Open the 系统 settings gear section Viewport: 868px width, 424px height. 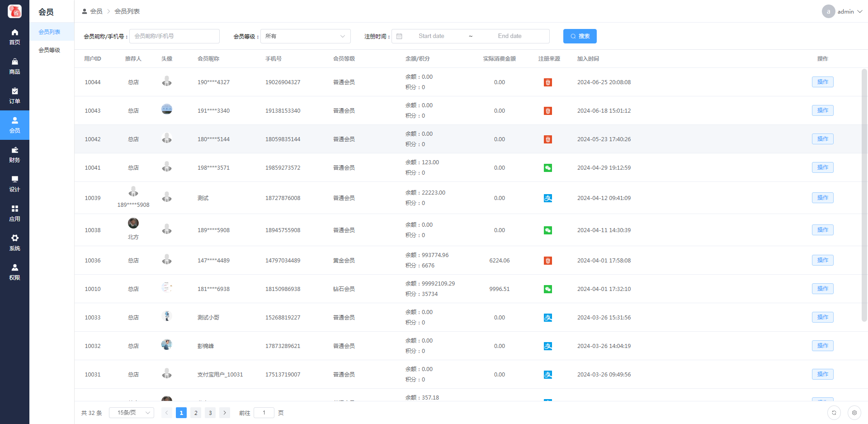(x=14, y=243)
